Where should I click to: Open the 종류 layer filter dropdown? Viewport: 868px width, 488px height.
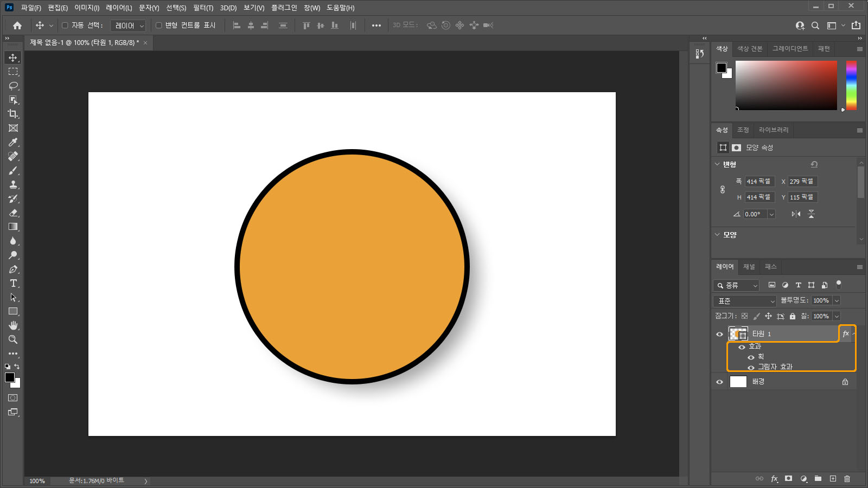(736, 285)
